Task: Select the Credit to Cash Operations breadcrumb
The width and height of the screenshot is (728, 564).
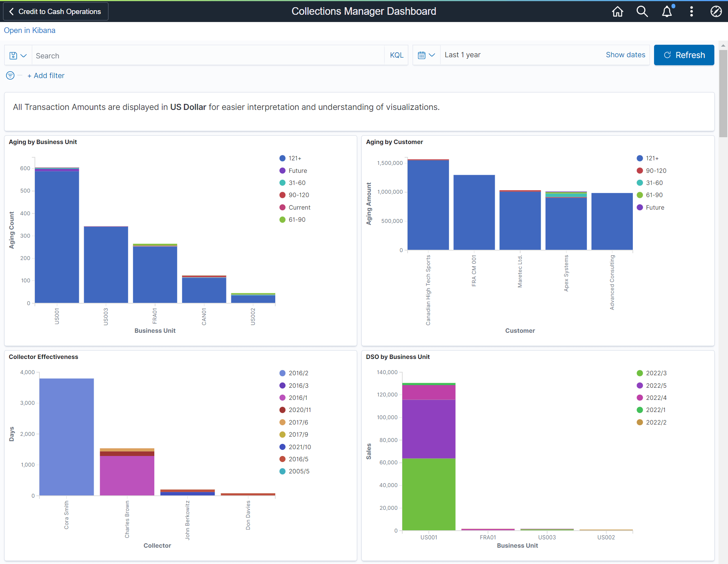Action: tap(61, 11)
